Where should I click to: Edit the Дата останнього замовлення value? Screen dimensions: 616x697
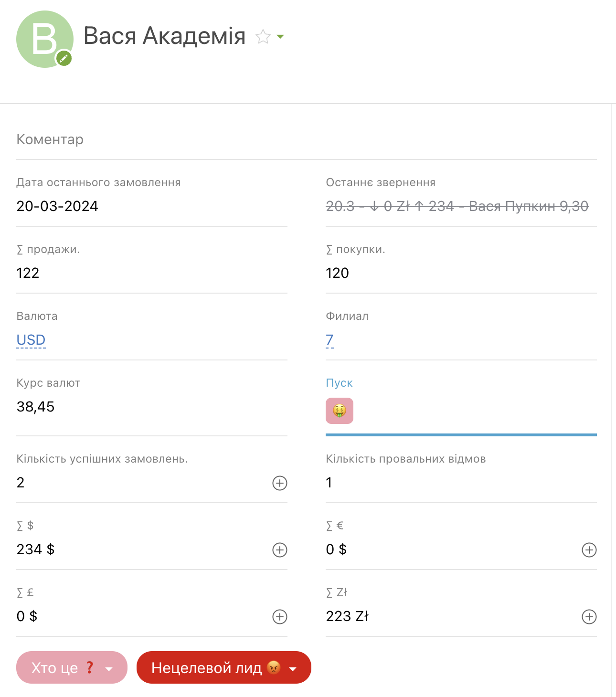pyautogui.click(x=57, y=206)
